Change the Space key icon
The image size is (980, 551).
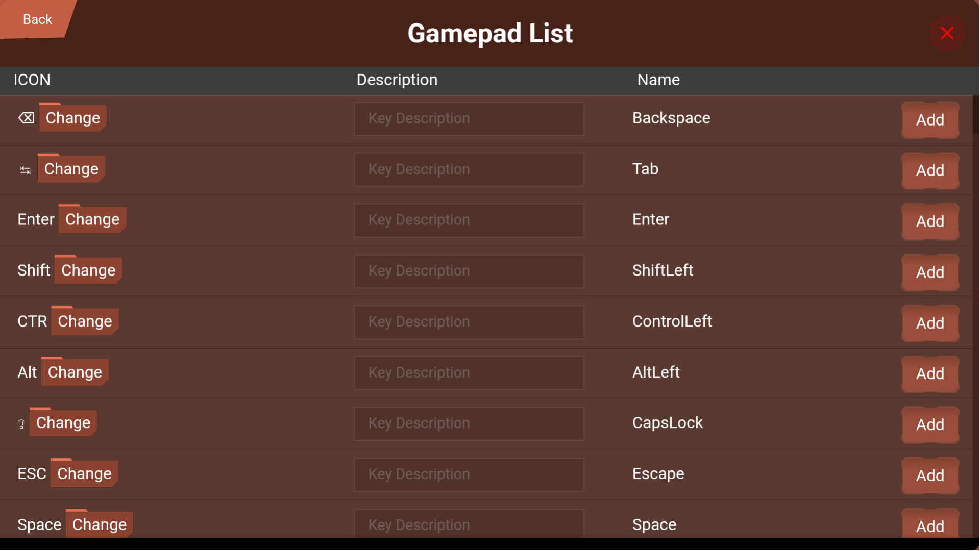pyautogui.click(x=99, y=524)
